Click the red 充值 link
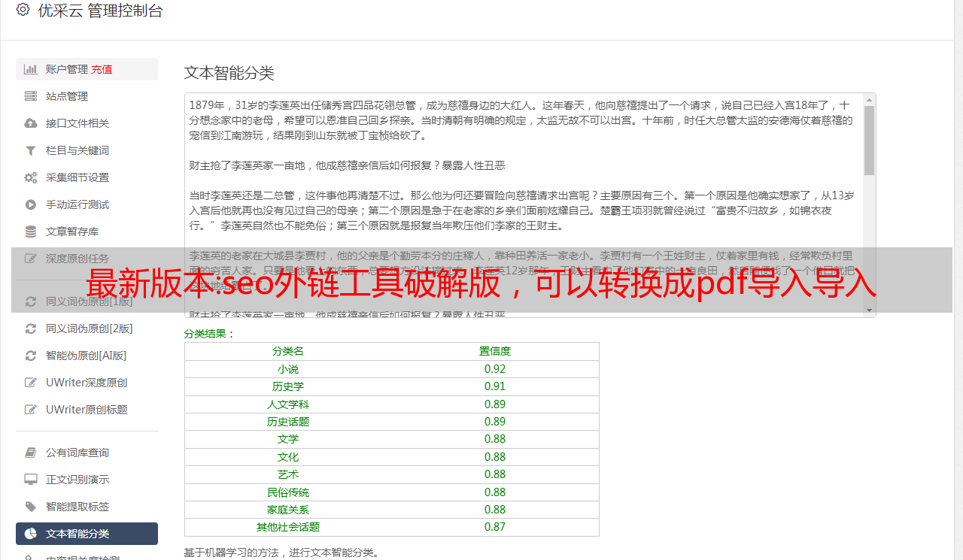The height and width of the screenshot is (560, 963). point(102,69)
